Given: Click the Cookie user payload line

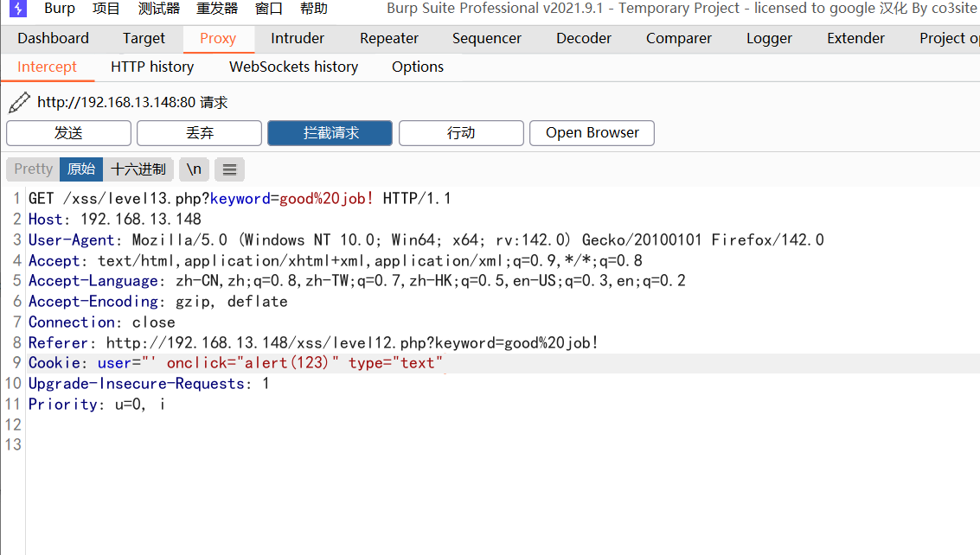Looking at the screenshot, I should click(x=235, y=363).
